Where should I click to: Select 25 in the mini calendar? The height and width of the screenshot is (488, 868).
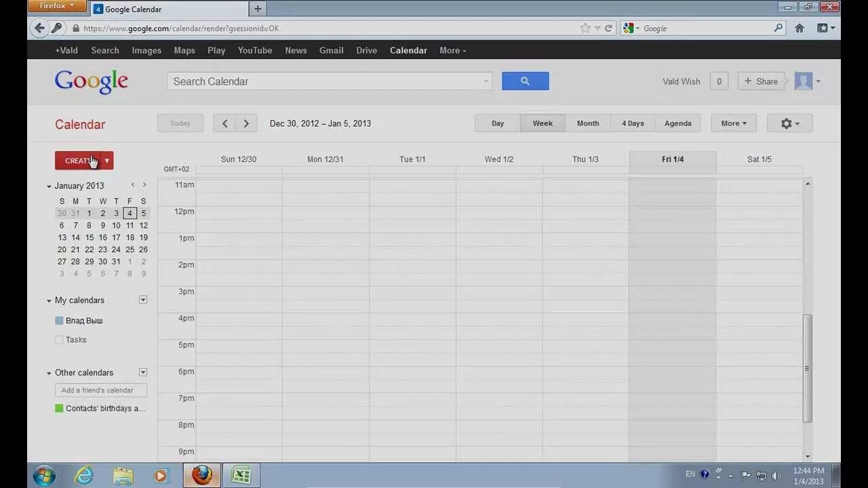(x=130, y=249)
